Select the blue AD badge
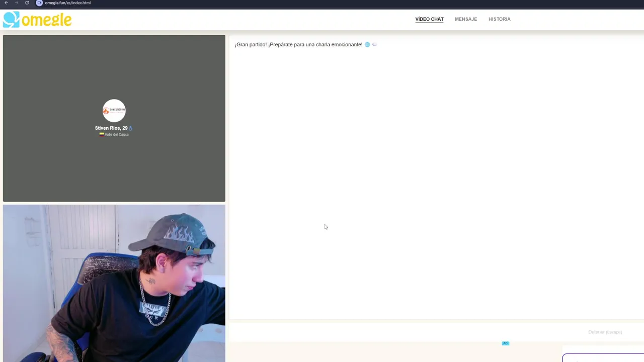Screen dimensions: 644x362 point(506,343)
